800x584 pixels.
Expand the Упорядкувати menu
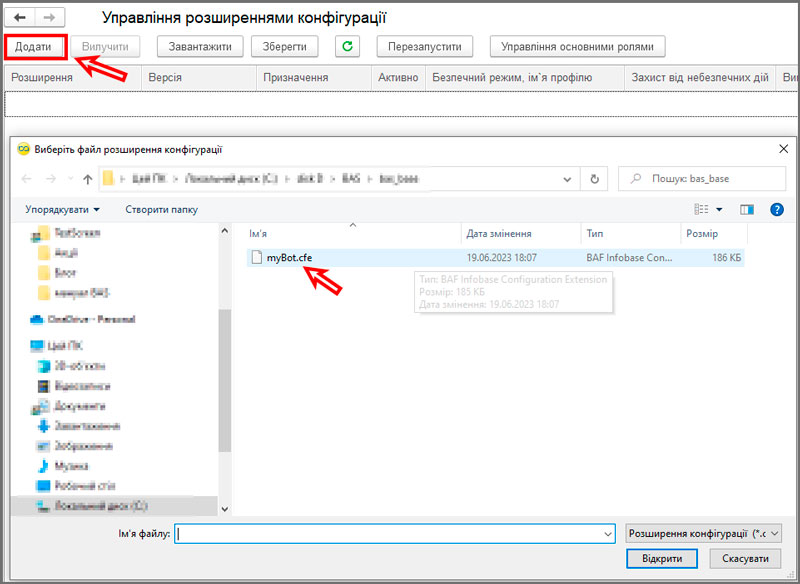63,209
